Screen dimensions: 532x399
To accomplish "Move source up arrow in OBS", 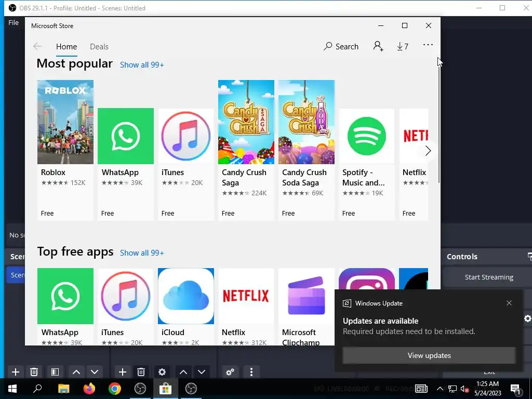I will (183, 372).
